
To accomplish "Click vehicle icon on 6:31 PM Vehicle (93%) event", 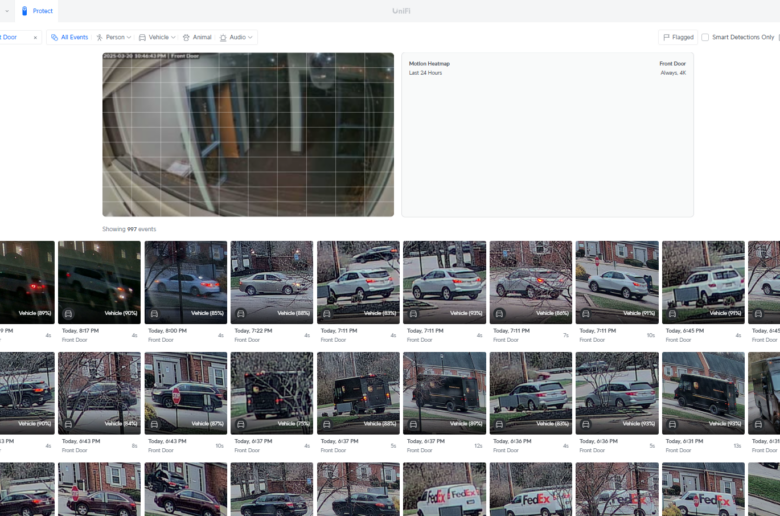I will (672, 424).
